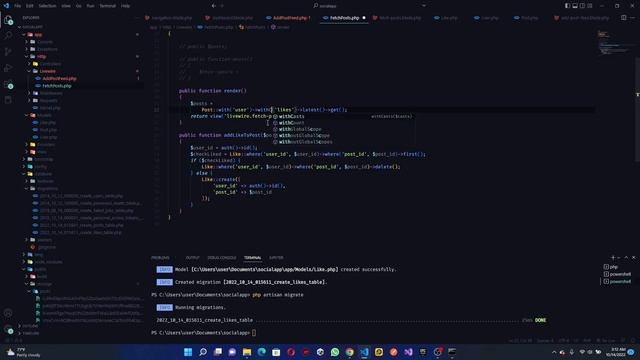
Task: Select the withCount autocomplete suggestion
Action: pos(344,123)
